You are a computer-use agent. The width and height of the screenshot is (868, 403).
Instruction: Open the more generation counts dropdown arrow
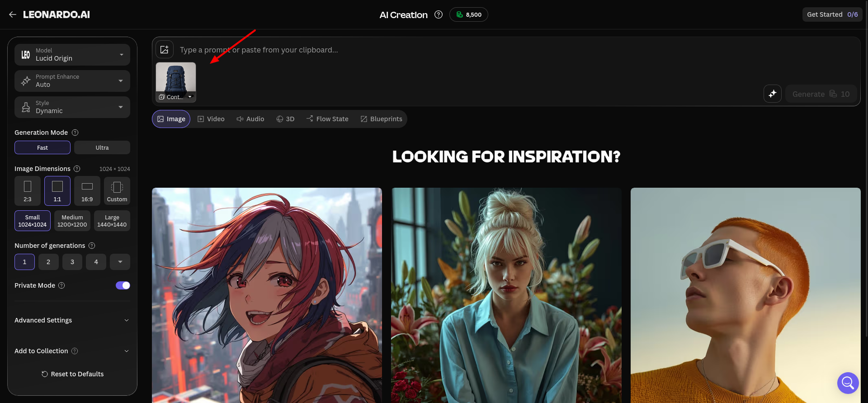click(120, 262)
